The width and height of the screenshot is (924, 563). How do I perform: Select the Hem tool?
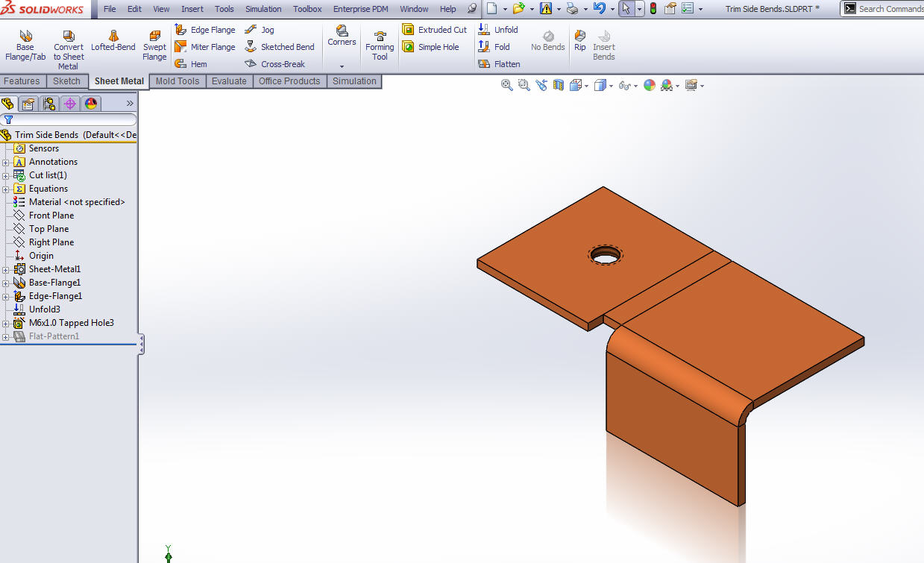click(x=191, y=64)
